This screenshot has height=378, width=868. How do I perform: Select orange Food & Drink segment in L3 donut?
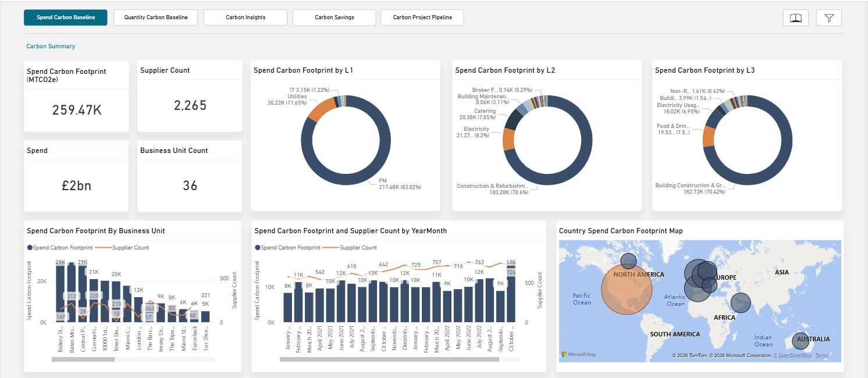[709, 136]
